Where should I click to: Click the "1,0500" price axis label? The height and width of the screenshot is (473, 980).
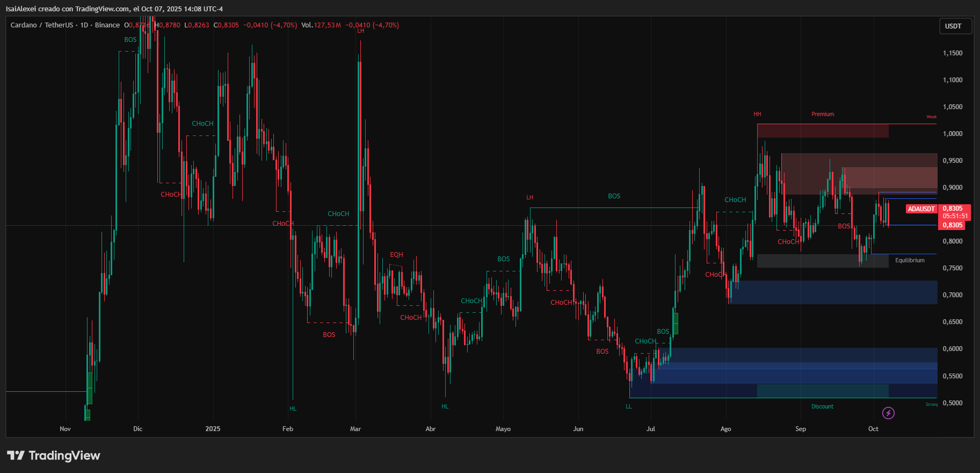(953, 107)
